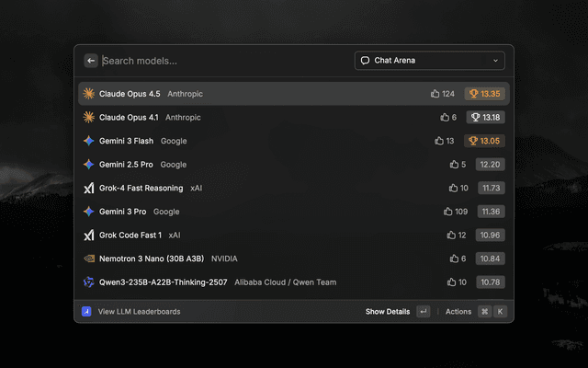Screen dimensions: 588x368
Task: Click the back arrow button
Action: point(91,61)
